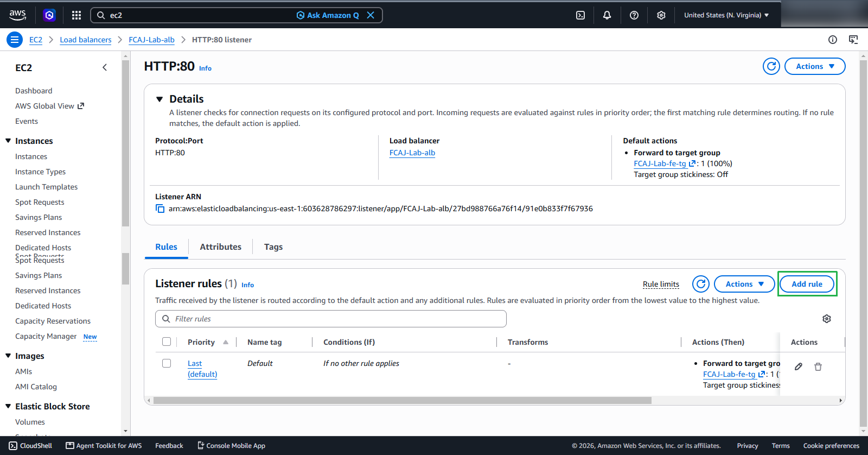Open the help question mark icon
This screenshot has width=868, height=455.
[634, 15]
